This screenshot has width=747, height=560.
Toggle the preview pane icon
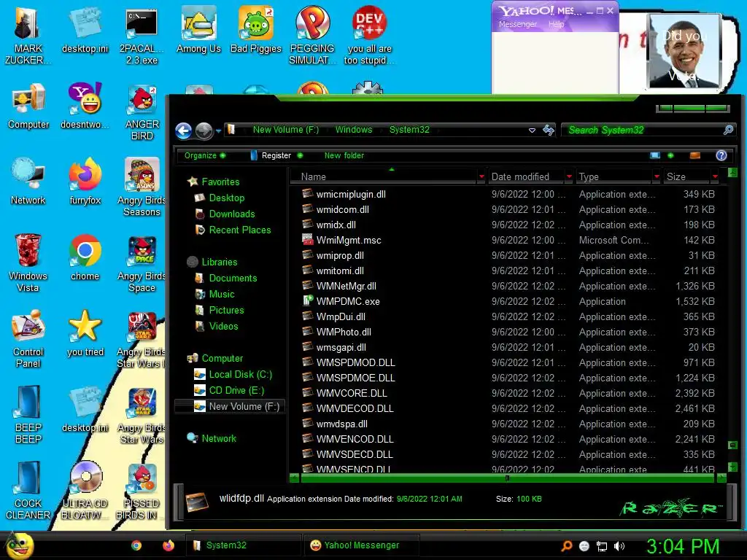pos(695,156)
